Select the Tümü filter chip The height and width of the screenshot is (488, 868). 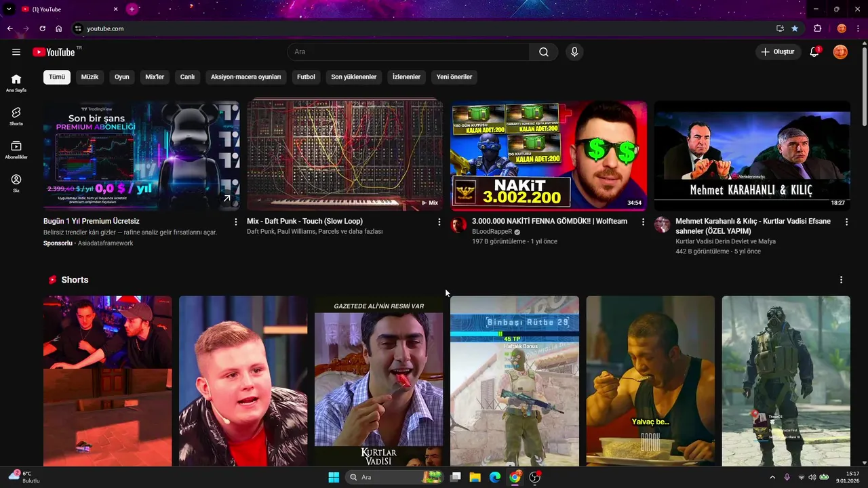(57, 77)
